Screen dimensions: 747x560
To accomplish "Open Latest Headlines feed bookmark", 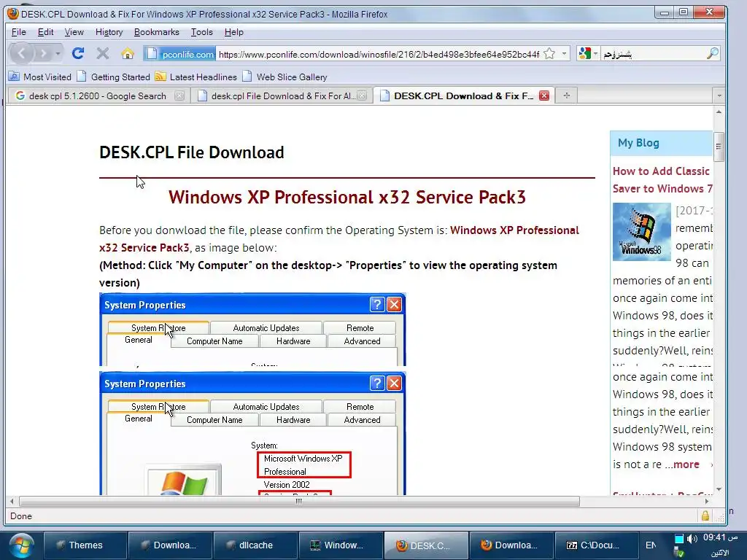I will pyautogui.click(x=196, y=77).
